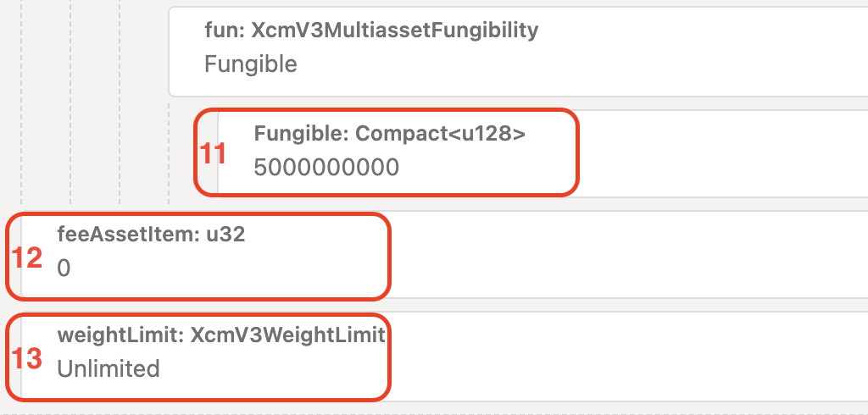The image size is (868, 415).
Task: Click the red step number 13 marker
Action: click(x=27, y=358)
